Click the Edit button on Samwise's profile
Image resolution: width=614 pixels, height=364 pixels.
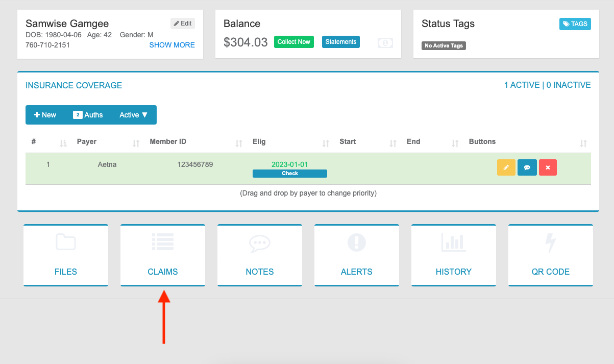click(182, 23)
